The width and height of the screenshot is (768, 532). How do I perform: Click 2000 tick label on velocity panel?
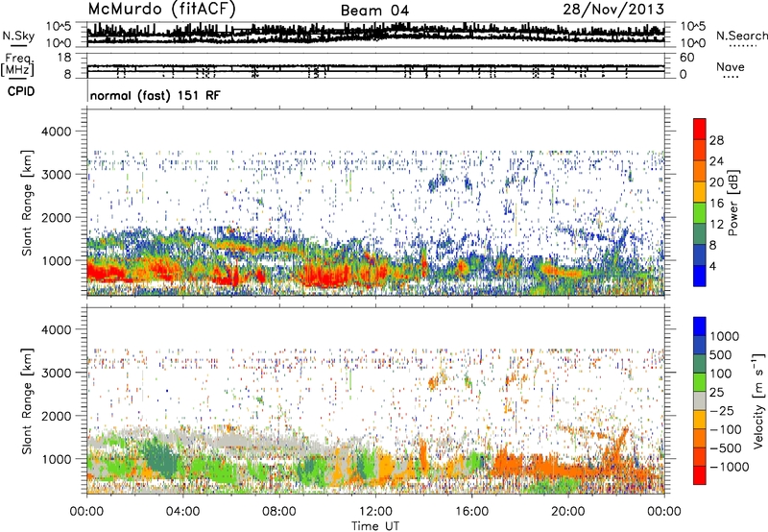click(58, 416)
